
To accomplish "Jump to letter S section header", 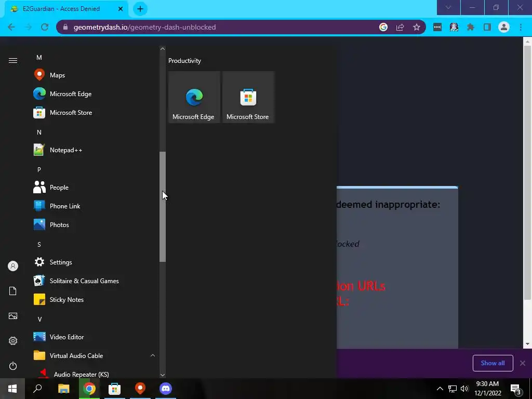I will tap(39, 244).
